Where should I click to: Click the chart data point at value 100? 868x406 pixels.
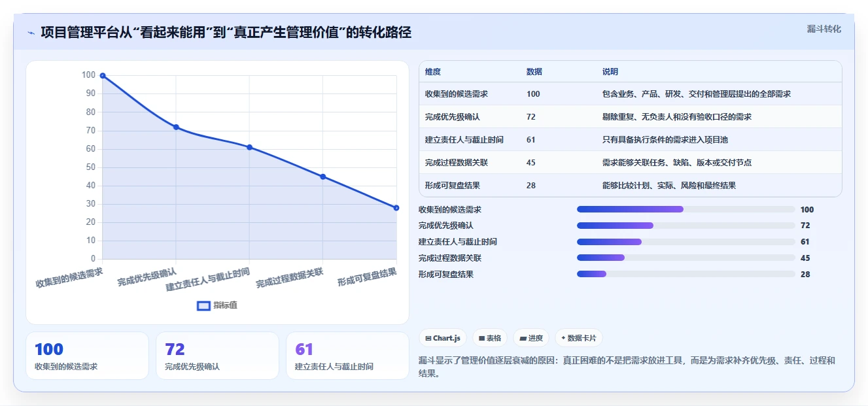pyautogui.click(x=103, y=76)
